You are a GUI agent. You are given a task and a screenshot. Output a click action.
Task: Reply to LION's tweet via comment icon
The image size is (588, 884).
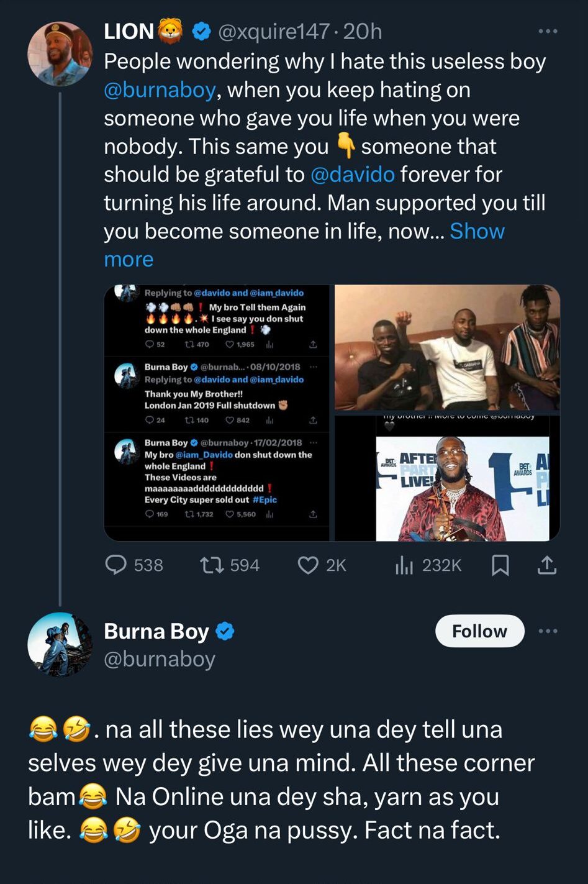pos(116,565)
